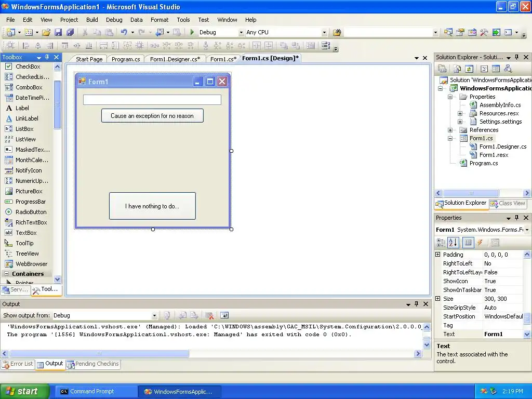This screenshot has height=399, width=532.
Task: Toggle auto-hide pin on Properties panel
Action: [517, 218]
